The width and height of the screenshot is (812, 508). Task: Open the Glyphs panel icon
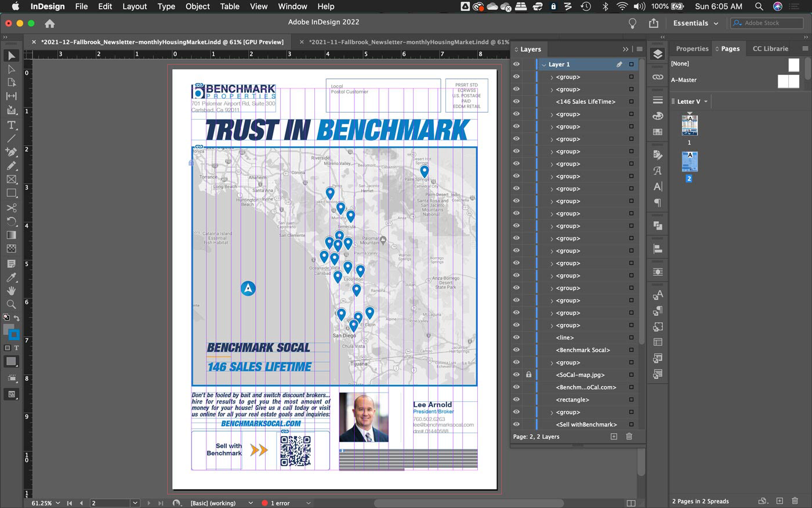tap(657, 171)
